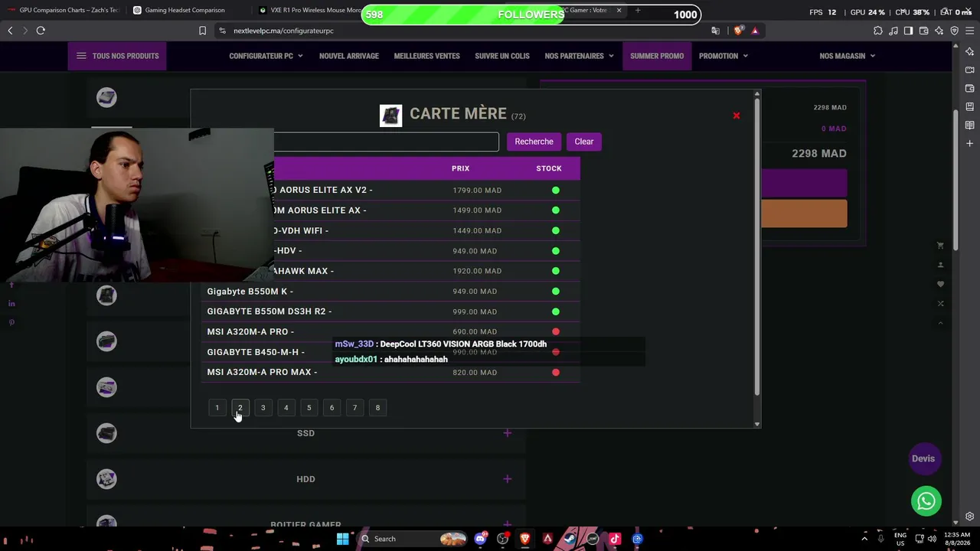This screenshot has width=980, height=551.
Task: Reload the page
Action: [x=41, y=31]
